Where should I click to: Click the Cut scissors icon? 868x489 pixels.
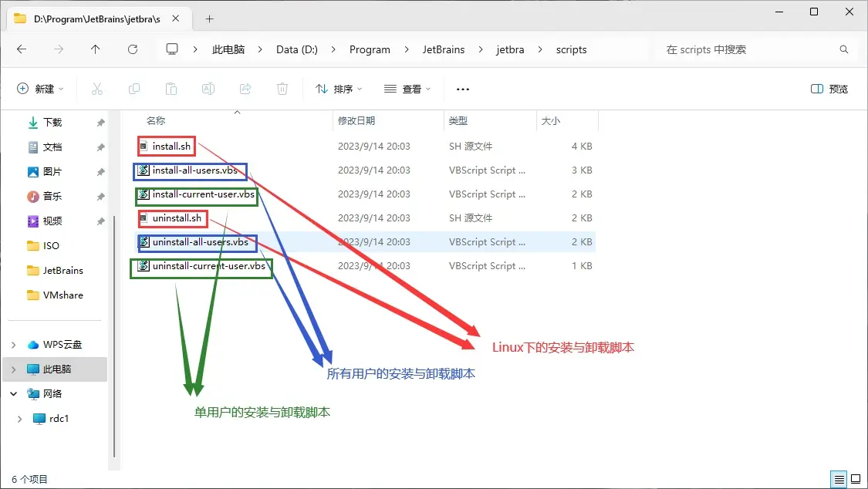coord(97,89)
